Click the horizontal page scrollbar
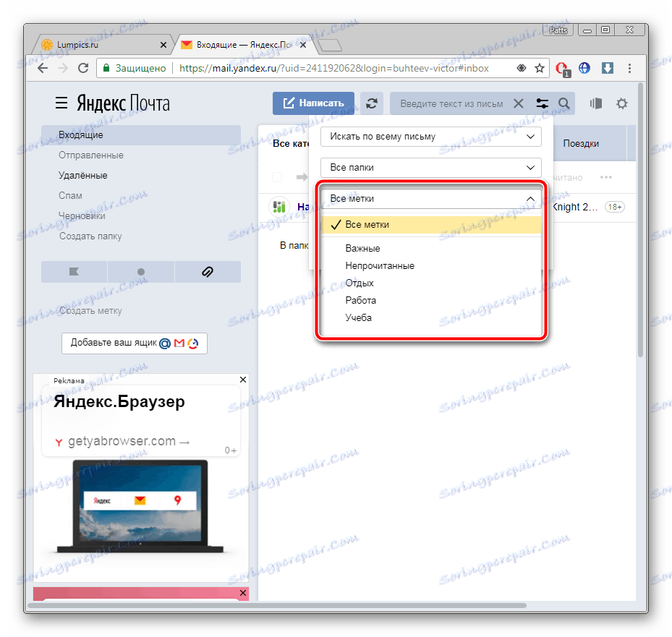The width and height of the screenshot is (672, 637). pos(277,605)
